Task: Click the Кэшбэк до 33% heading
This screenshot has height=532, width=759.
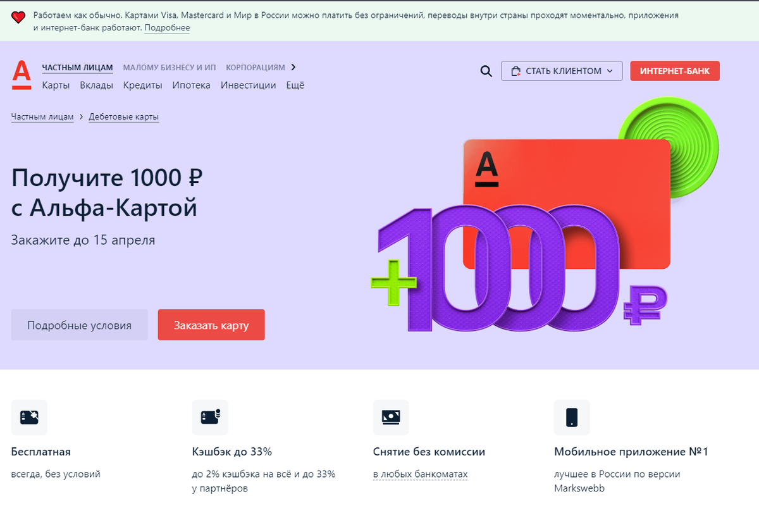Action: click(x=232, y=452)
